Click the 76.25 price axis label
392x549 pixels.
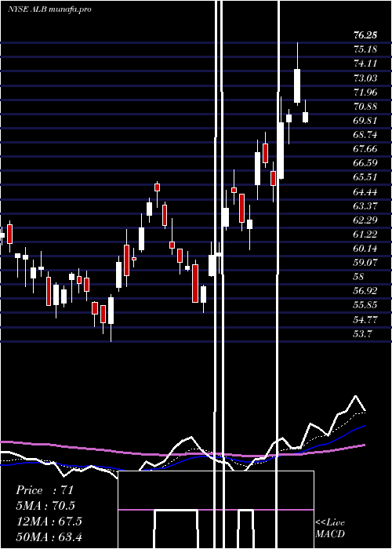(365, 35)
